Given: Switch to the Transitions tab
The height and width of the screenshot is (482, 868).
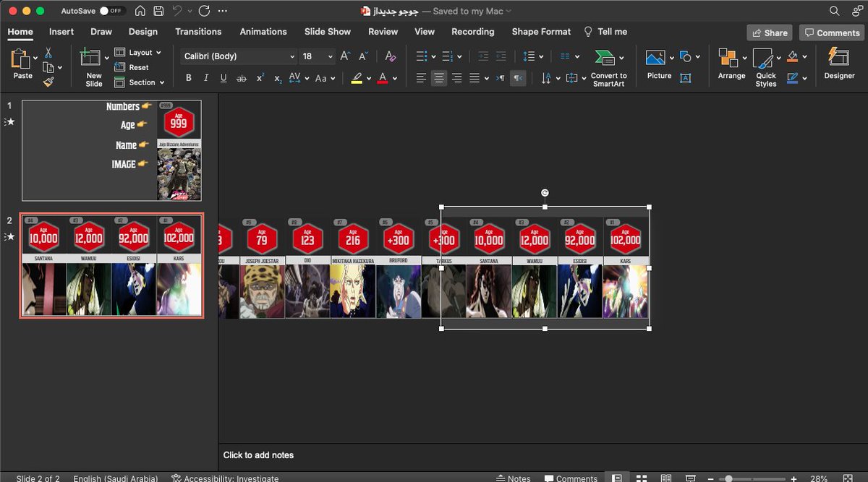Looking at the screenshot, I should tap(198, 32).
